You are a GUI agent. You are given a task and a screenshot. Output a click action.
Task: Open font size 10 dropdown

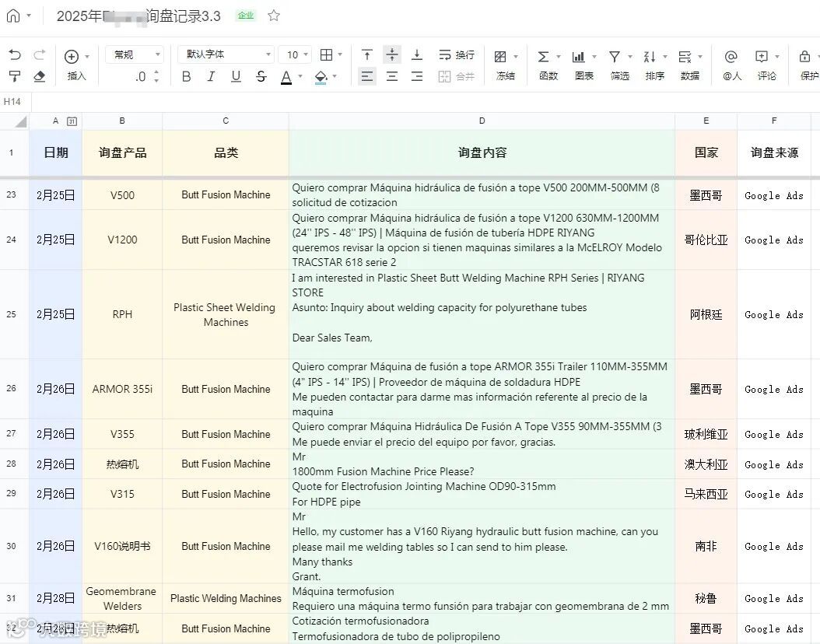click(x=295, y=54)
